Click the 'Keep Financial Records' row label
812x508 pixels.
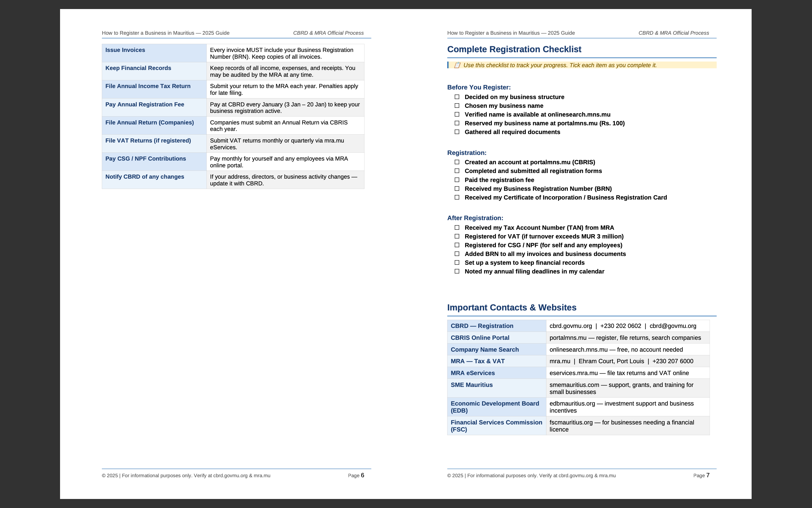point(138,68)
